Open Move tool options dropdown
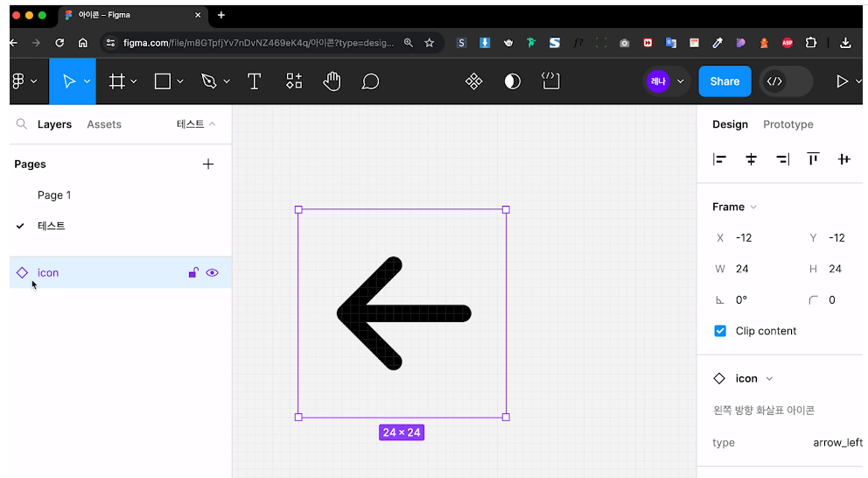The width and height of the screenshot is (868, 478). (87, 81)
